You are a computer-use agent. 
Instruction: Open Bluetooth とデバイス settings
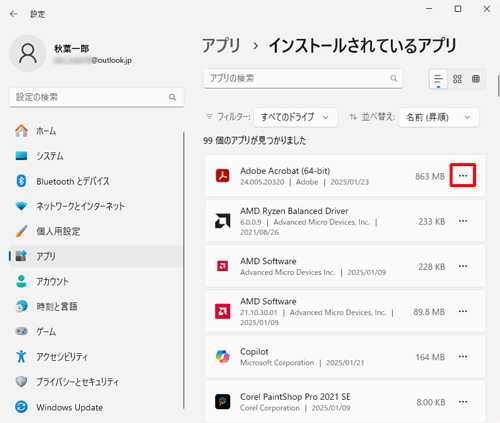96,181
